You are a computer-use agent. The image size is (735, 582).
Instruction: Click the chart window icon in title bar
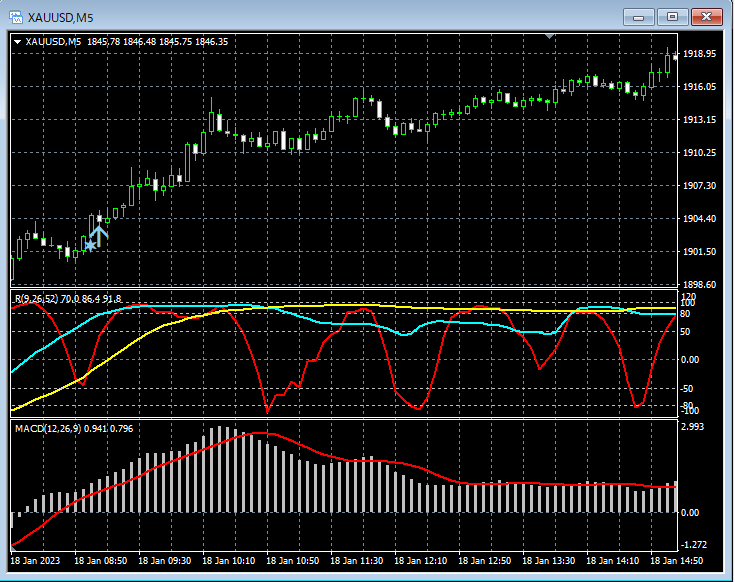[16, 16]
